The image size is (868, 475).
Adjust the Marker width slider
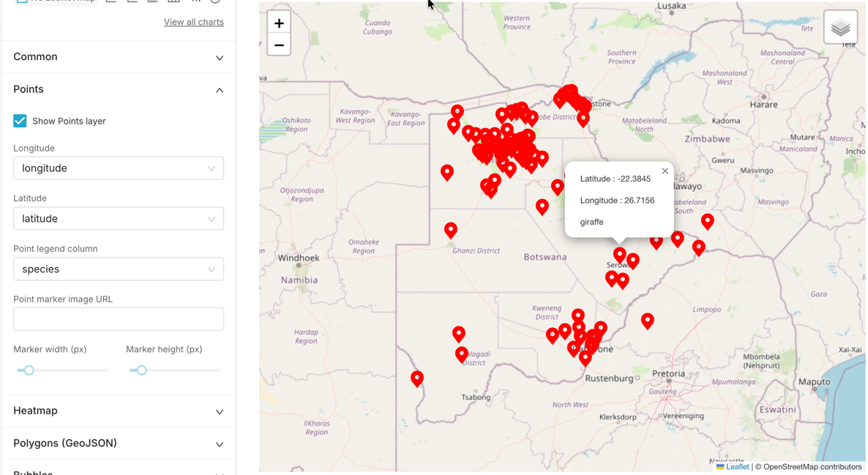point(29,370)
